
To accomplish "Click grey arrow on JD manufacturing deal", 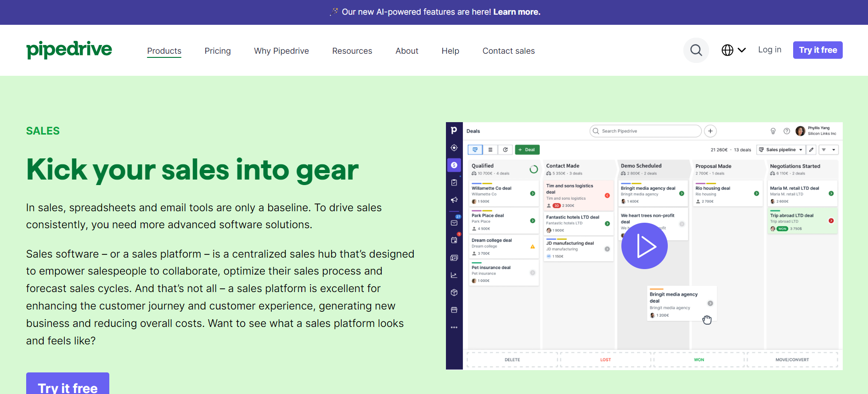I will (607, 249).
